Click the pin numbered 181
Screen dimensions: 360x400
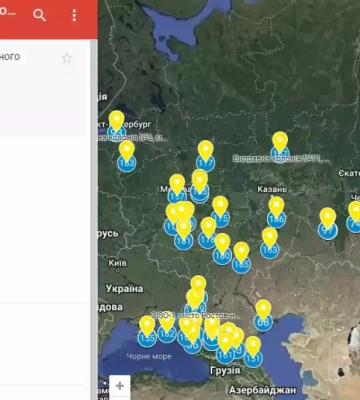click(184, 235)
